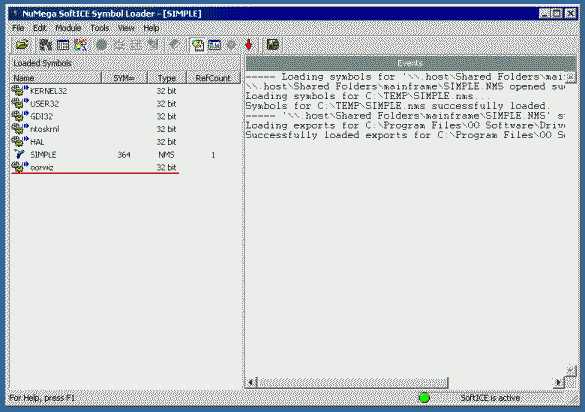The width and height of the screenshot is (585, 412).
Task: Open the View menu
Action: click(126, 28)
